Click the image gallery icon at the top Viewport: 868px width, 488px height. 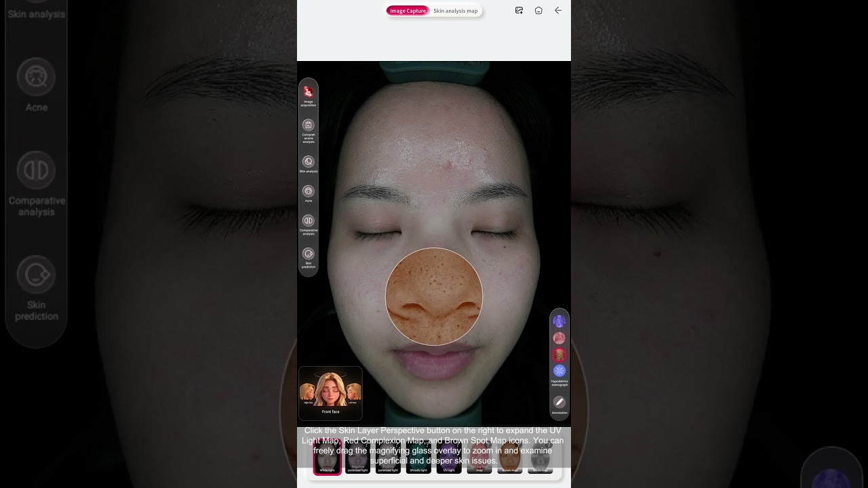pos(519,10)
